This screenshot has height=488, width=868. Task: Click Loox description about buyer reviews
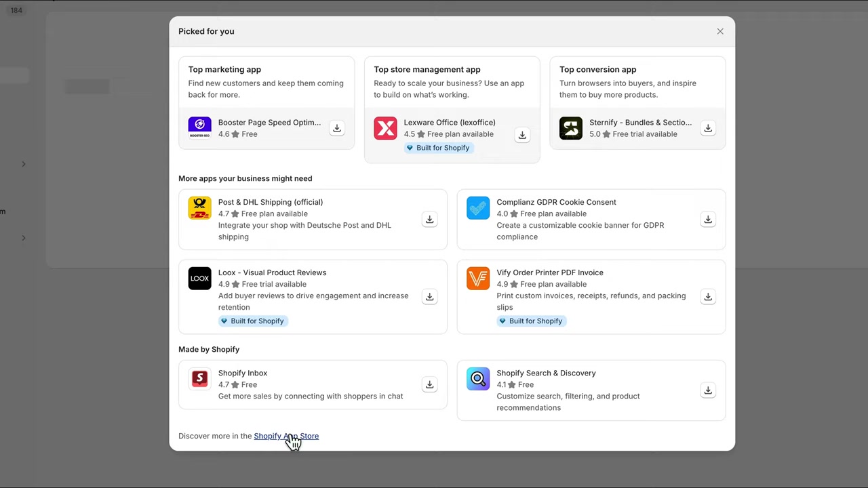coord(313,302)
